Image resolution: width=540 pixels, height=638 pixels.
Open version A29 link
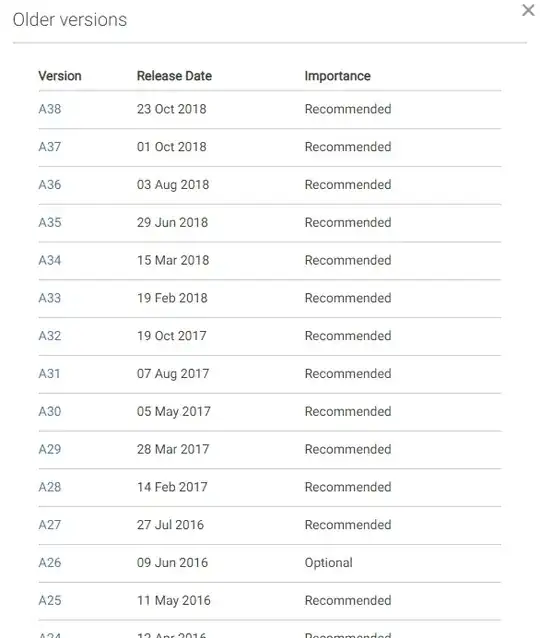(50, 450)
